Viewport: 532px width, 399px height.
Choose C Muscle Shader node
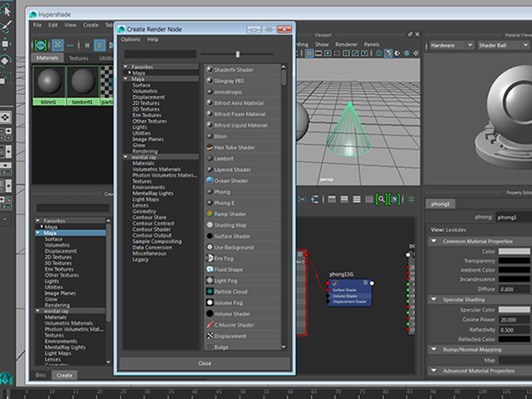(x=242, y=325)
